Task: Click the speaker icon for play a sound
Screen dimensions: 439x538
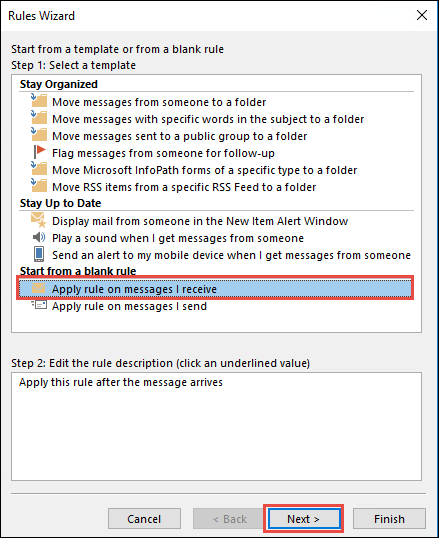Action: pyautogui.click(x=39, y=237)
